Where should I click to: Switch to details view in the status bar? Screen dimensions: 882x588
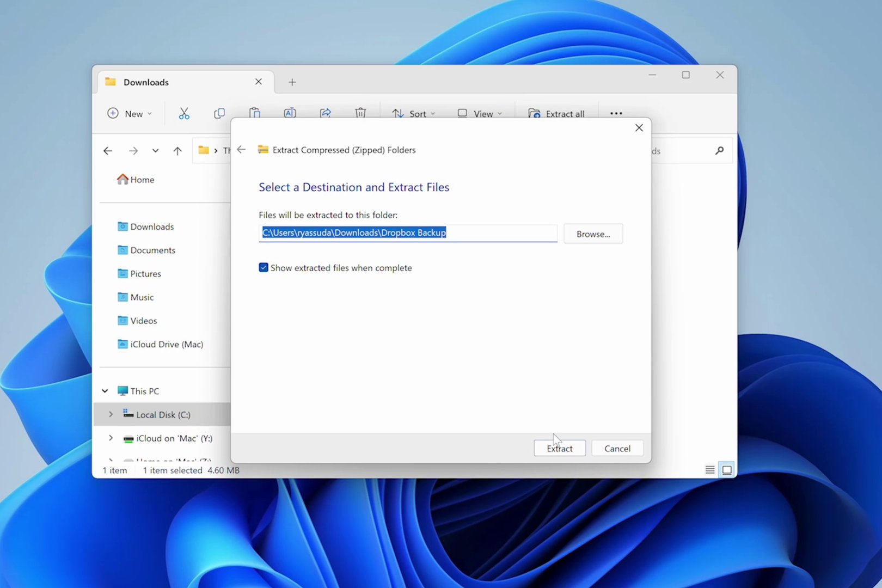(x=709, y=469)
